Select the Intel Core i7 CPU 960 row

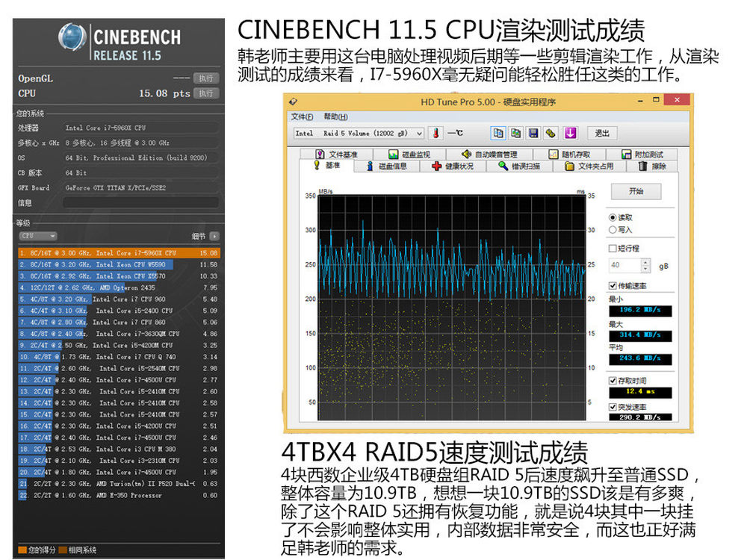pos(119,299)
